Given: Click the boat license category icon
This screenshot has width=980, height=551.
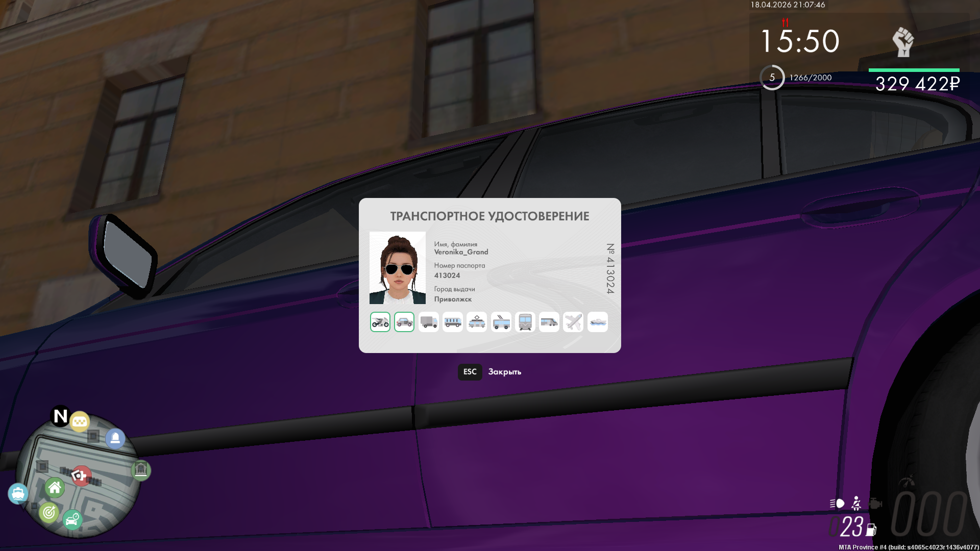Looking at the screenshot, I should click(598, 322).
